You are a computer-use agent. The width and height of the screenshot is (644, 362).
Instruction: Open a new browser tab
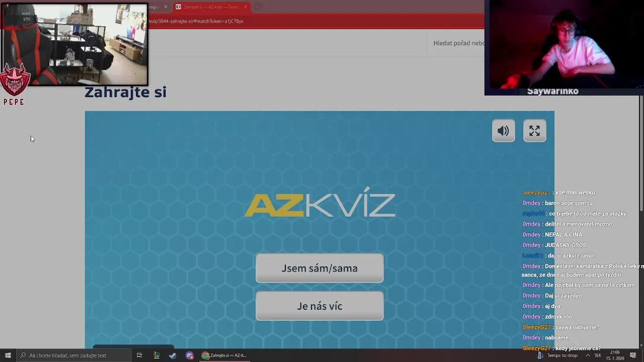click(257, 7)
